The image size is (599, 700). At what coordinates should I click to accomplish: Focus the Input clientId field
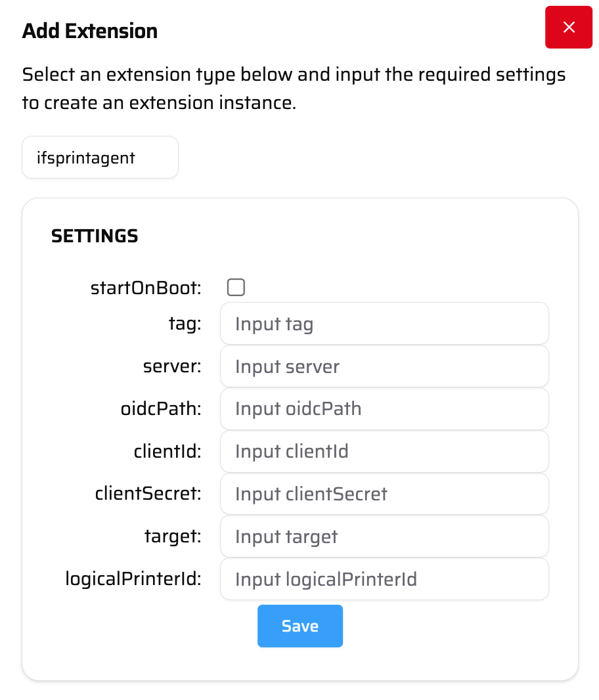point(384,451)
